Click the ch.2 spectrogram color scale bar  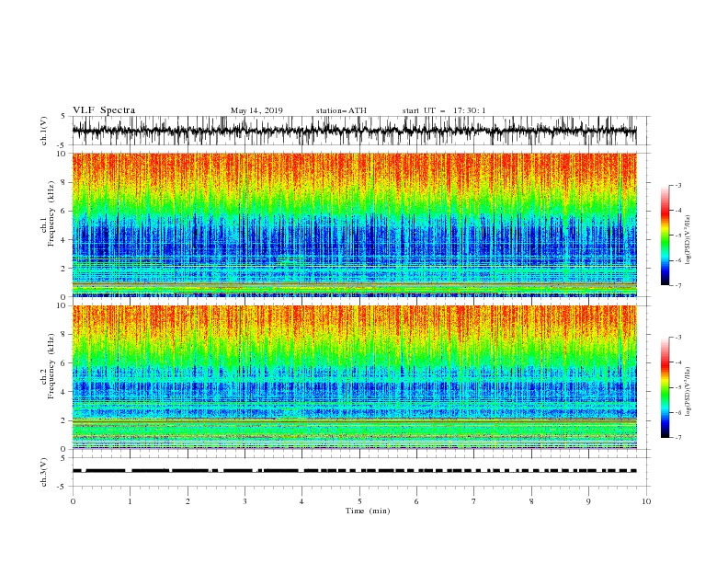(665, 387)
